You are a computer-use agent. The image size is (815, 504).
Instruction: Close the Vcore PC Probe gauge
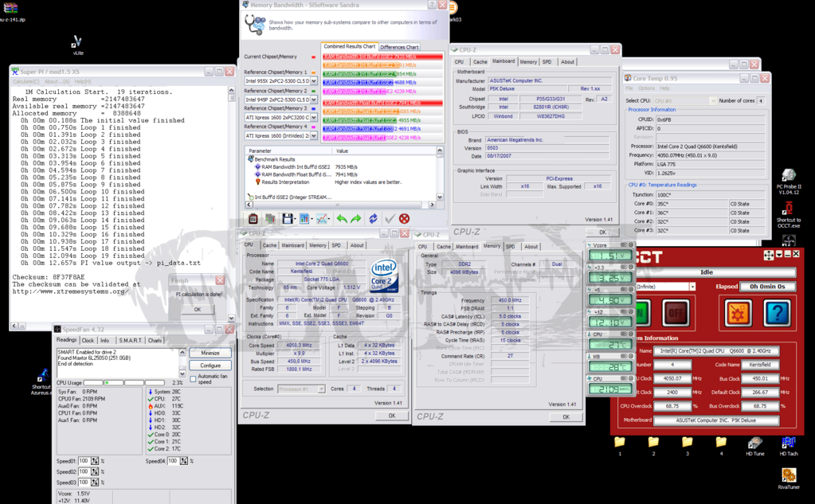631,244
